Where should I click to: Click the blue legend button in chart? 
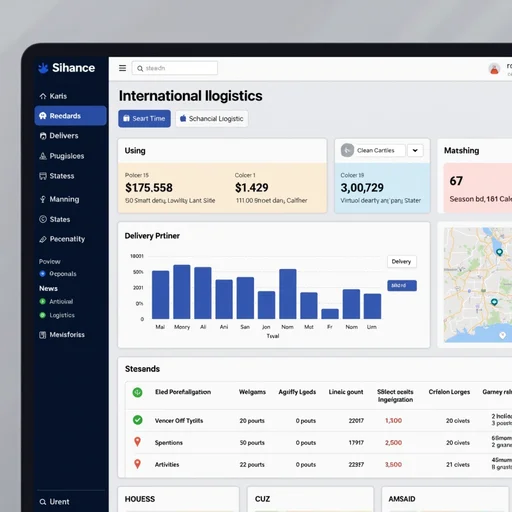point(402,286)
